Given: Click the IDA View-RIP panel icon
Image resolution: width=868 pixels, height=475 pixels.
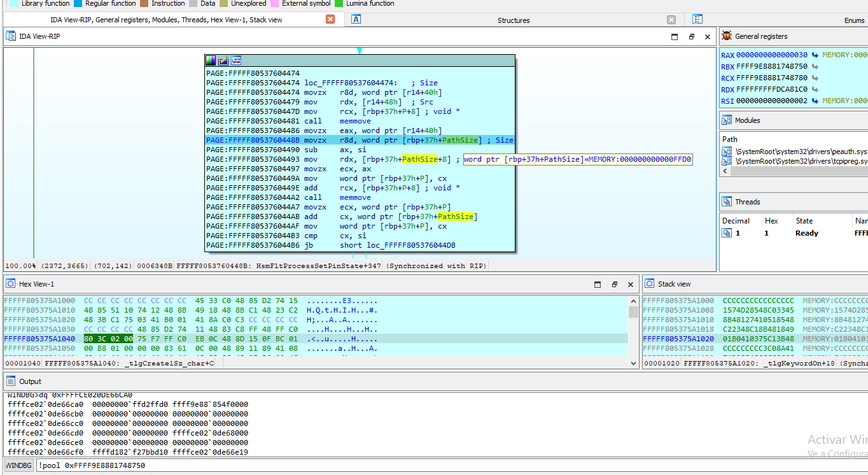Looking at the screenshot, I should point(11,36).
